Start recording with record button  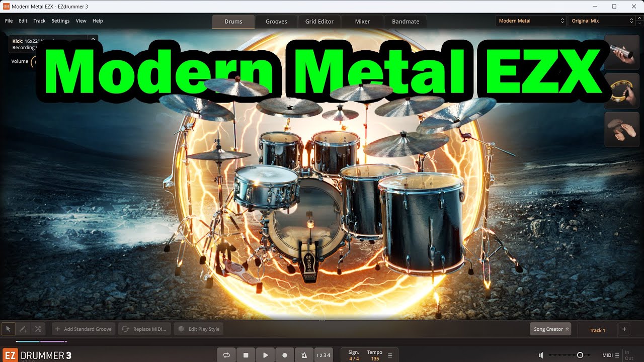click(x=285, y=355)
